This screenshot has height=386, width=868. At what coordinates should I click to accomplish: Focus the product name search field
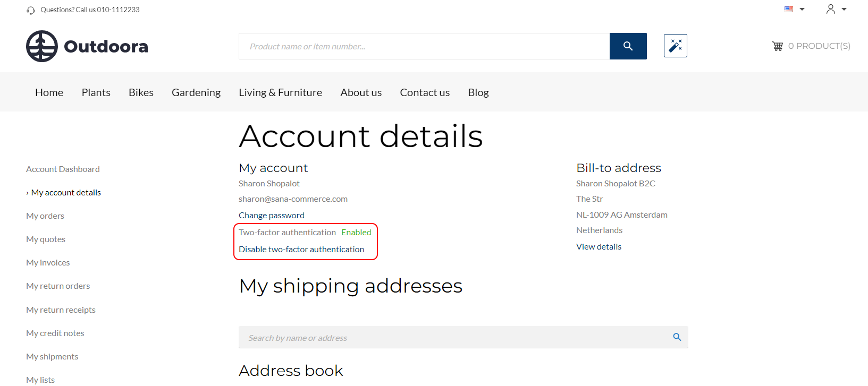point(424,46)
